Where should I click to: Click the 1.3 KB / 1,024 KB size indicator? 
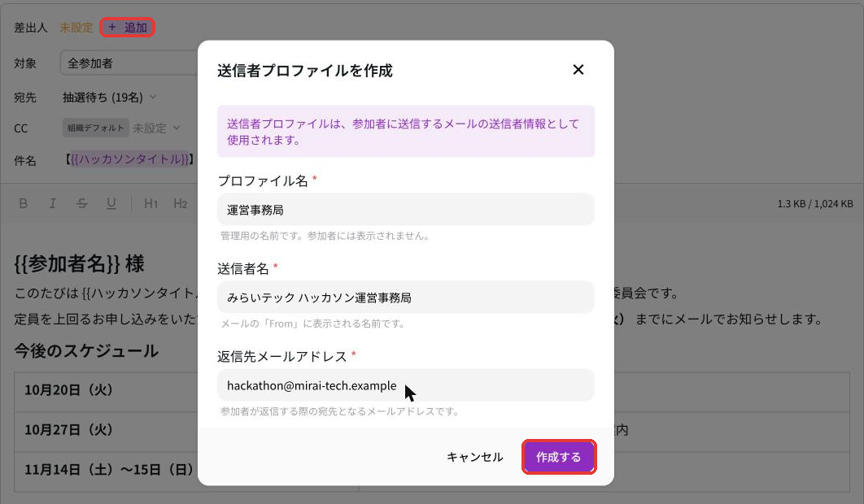click(815, 204)
